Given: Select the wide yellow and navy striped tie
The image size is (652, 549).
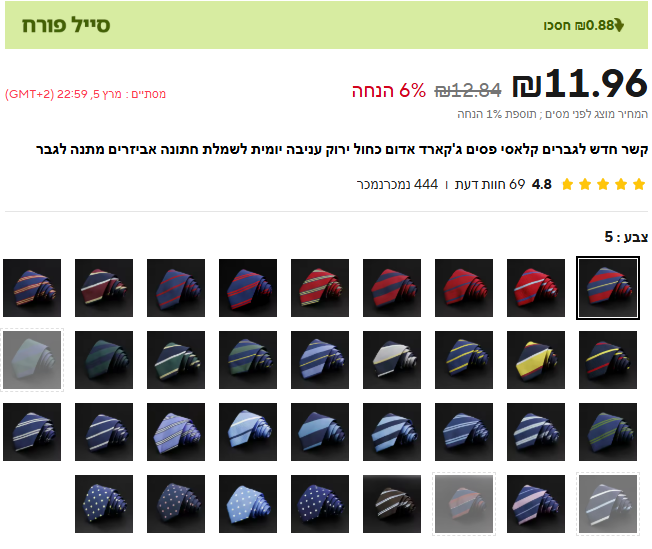Looking at the screenshot, I should click(x=536, y=360).
